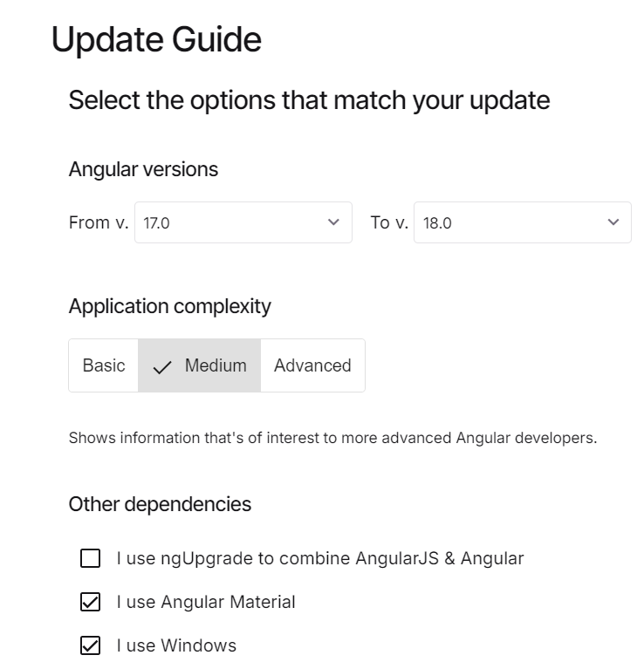
Task: Select Basic application complexity
Action: pyautogui.click(x=104, y=365)
